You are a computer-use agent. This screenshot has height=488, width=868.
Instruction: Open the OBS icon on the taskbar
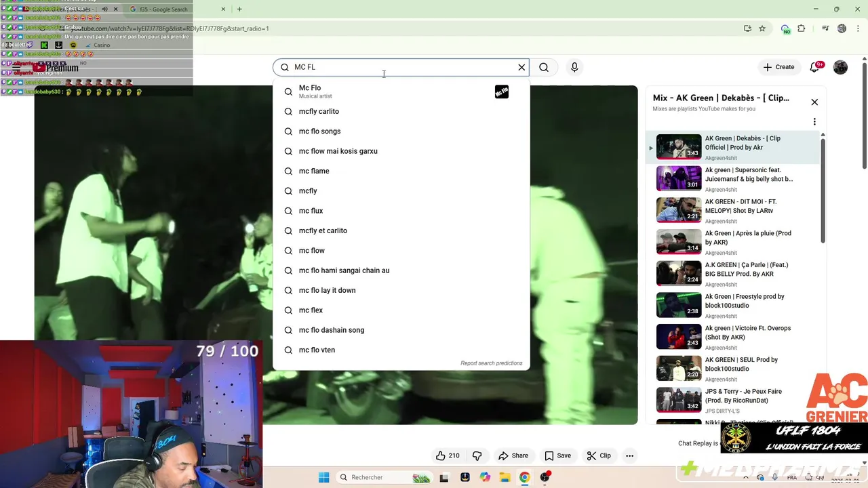(x=545, y=477)
